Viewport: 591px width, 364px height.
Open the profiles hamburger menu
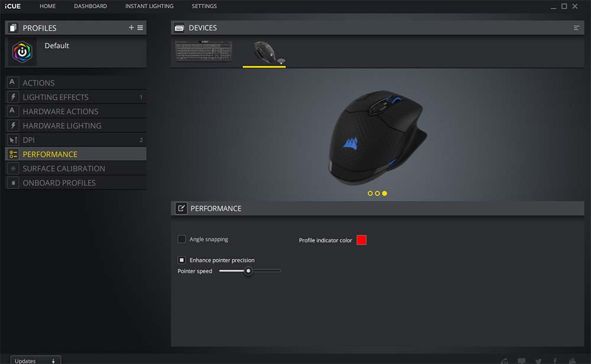click(x=140, y=28)
